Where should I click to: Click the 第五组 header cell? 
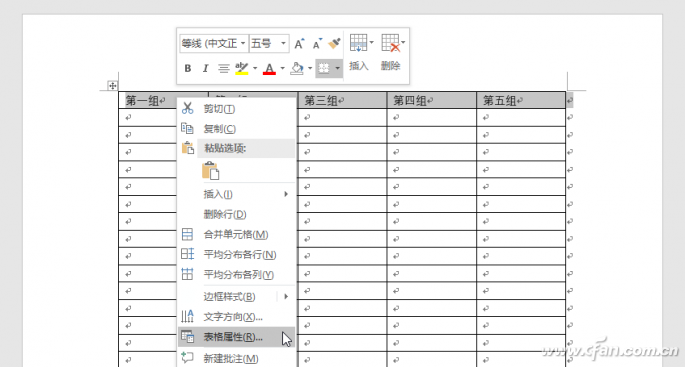click(521, 100)
